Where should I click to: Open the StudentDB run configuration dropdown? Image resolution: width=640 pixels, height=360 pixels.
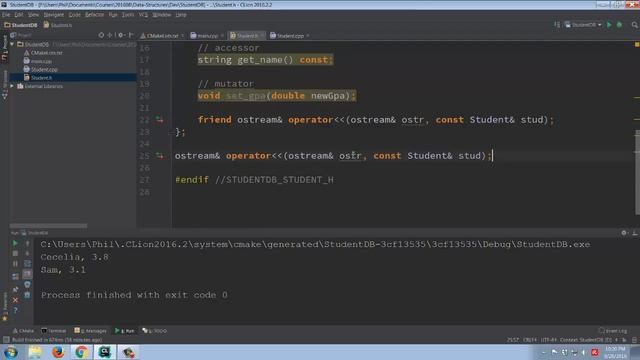(583, 25)
